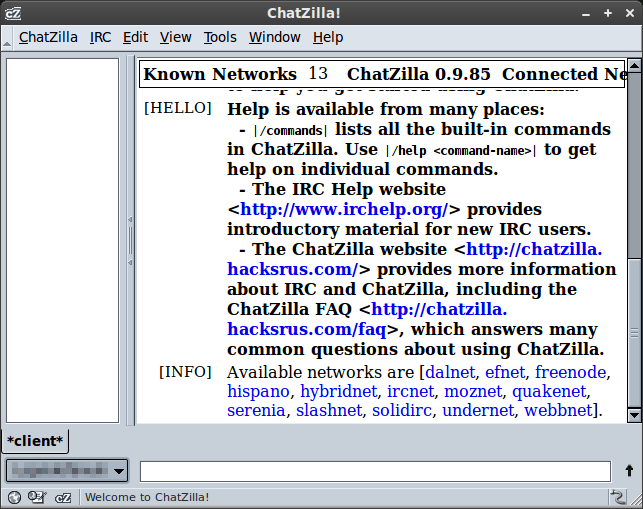Viewport: 643px width, 509px height.
Task: Click the /help <command-name> text
Action: point(461,151)
